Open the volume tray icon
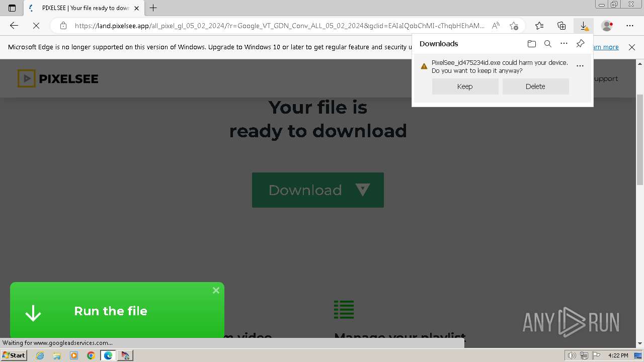 (572, 355)
